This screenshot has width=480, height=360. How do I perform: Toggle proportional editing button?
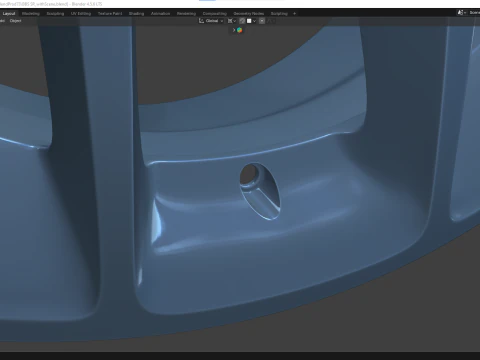(x=262, y=21)
